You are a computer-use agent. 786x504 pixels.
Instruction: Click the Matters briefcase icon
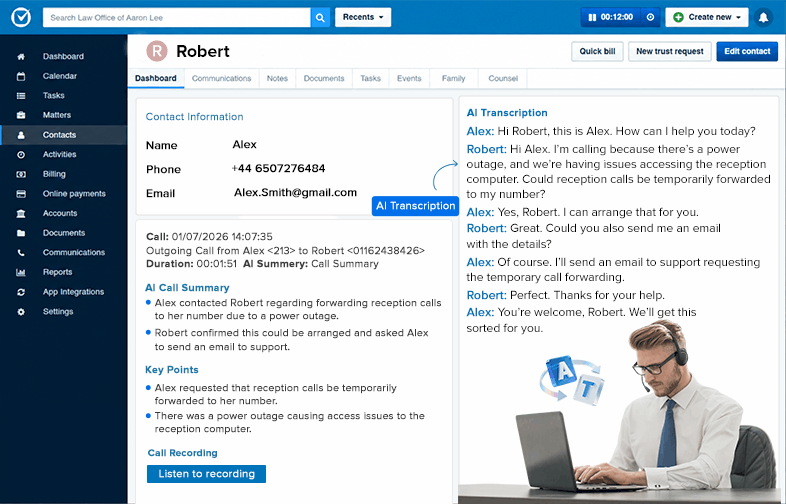[x=21, y=115]
